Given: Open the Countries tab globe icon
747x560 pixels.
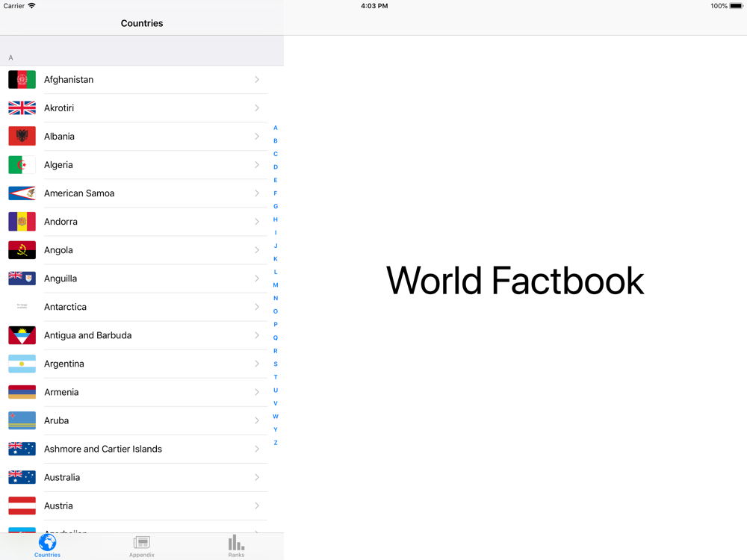Looking at the screenshot, I should [47, 542].
